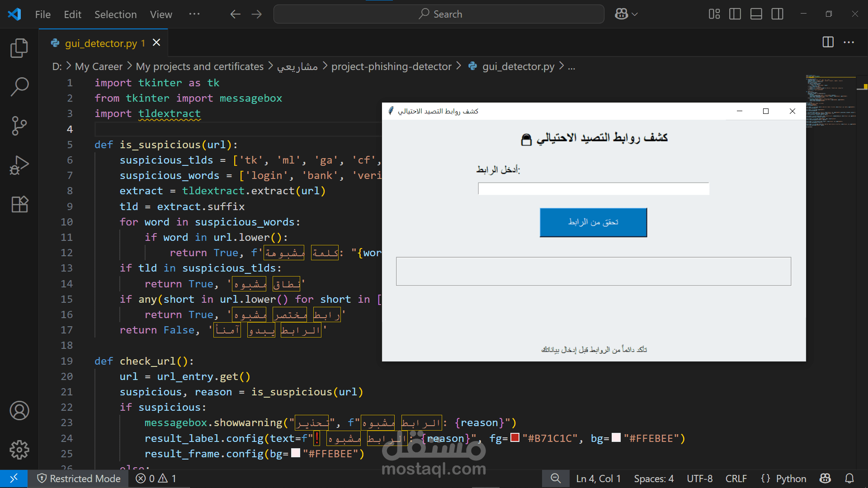Open the View menu
868x488 pixels.
click(161, 14)
